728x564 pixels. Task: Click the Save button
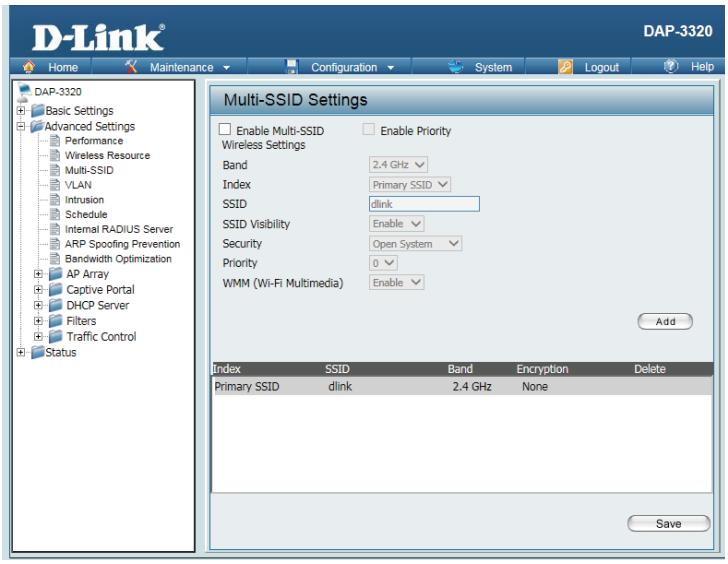(669, 524)
